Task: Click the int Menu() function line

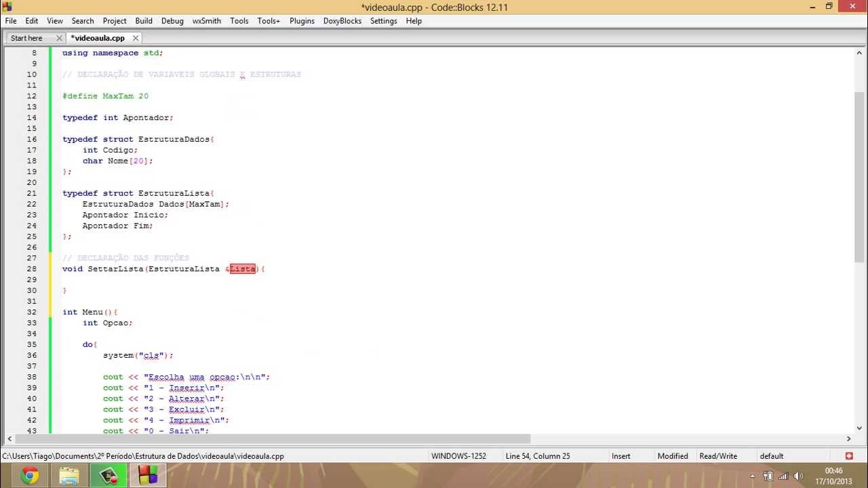Action: [90, 312]
